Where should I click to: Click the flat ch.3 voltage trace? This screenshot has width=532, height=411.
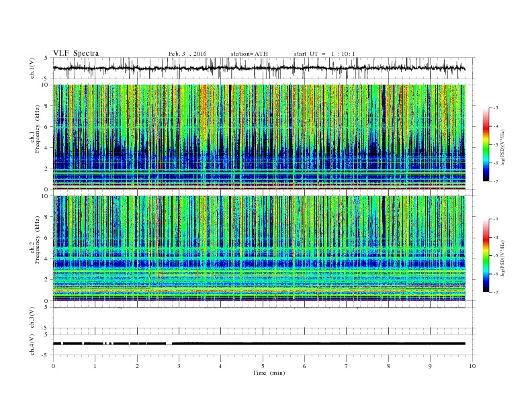(259, 308)
